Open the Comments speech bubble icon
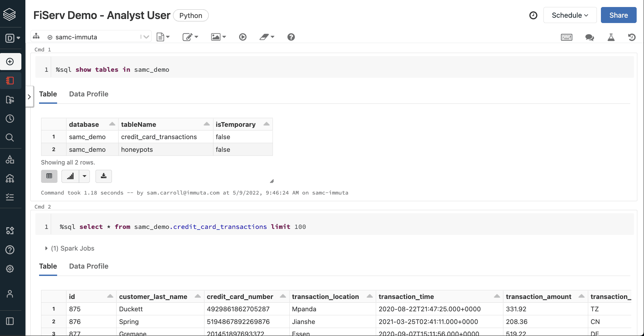The image size is (644, 336). click(590, 37)
